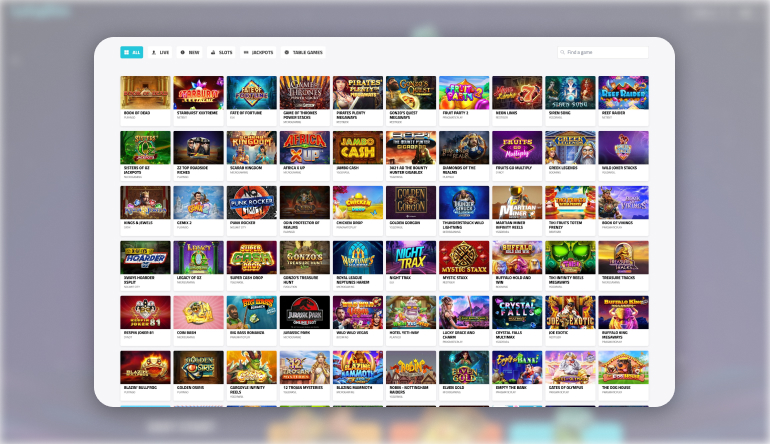Open Sisters of Oz Jackpots thumbnail
Viewport: 770px width, 444px height.
tap(145, 147)
